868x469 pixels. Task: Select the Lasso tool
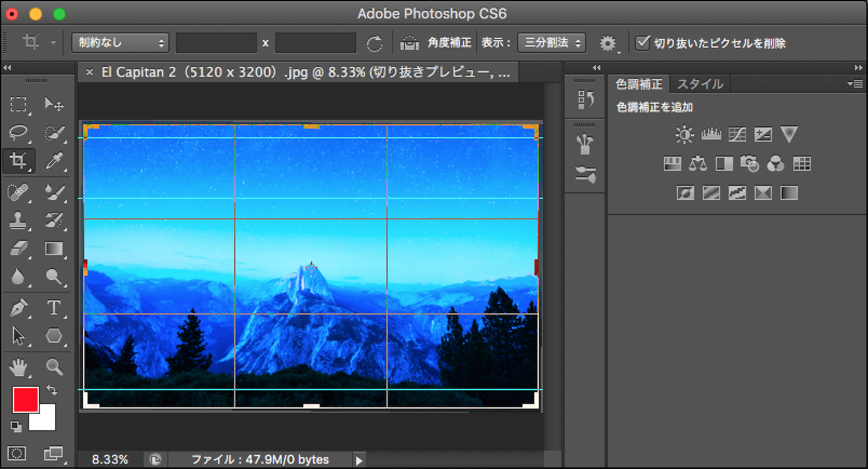[18, 132]
